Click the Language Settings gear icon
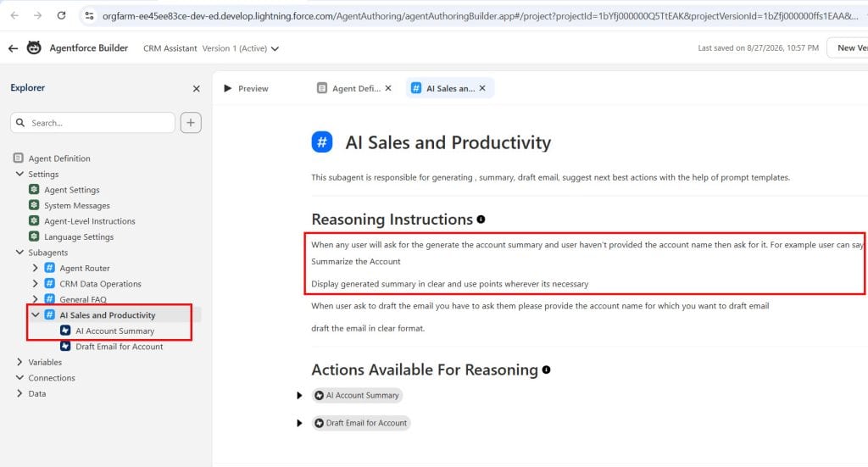Image resolution: width=868 pixels, height=467 pixels. [34, 236]
